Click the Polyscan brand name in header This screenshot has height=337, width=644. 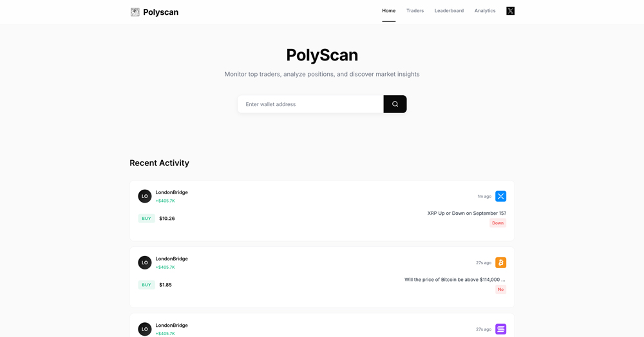click(x=160, y=12)
